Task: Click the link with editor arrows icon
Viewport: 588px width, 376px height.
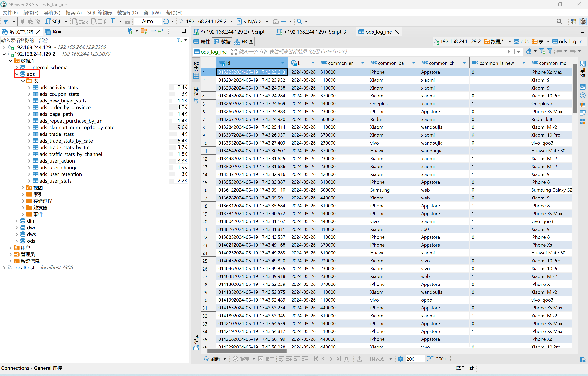Action: click(160, 31)
